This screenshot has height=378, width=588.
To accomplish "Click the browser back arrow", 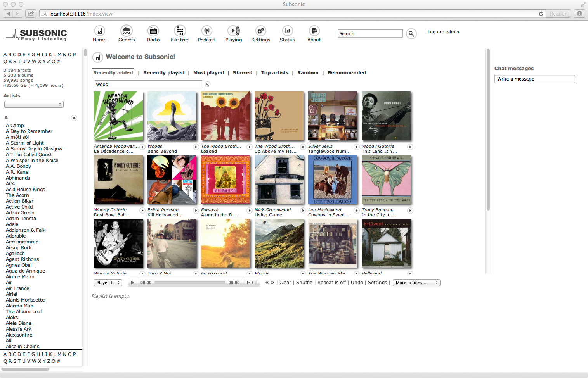I will pyautogui.click(x=8, y=14).
